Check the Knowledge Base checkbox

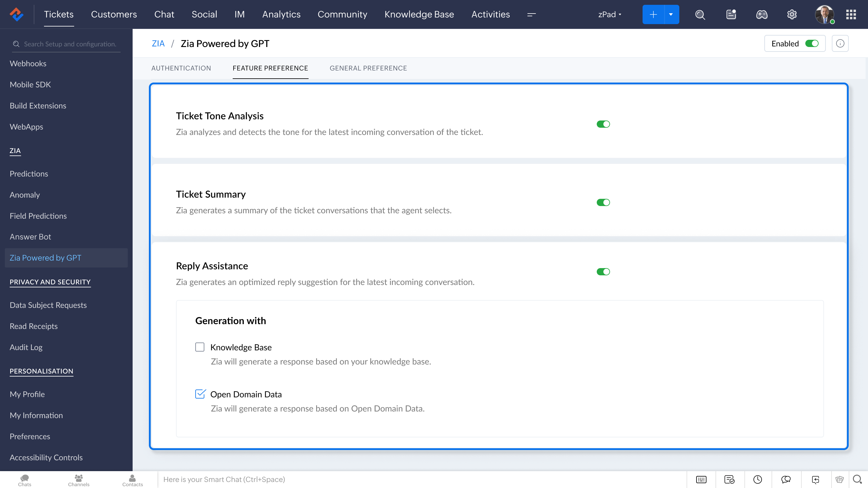point(200,347)
